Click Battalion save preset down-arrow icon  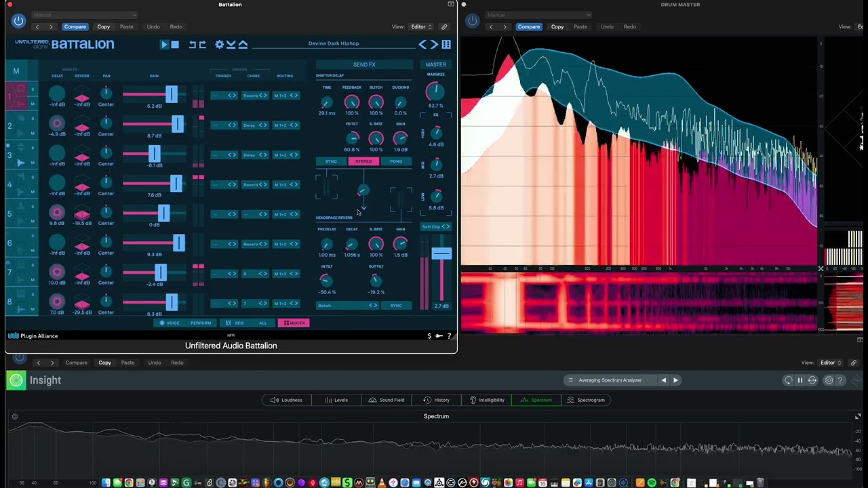coord(231,45)
